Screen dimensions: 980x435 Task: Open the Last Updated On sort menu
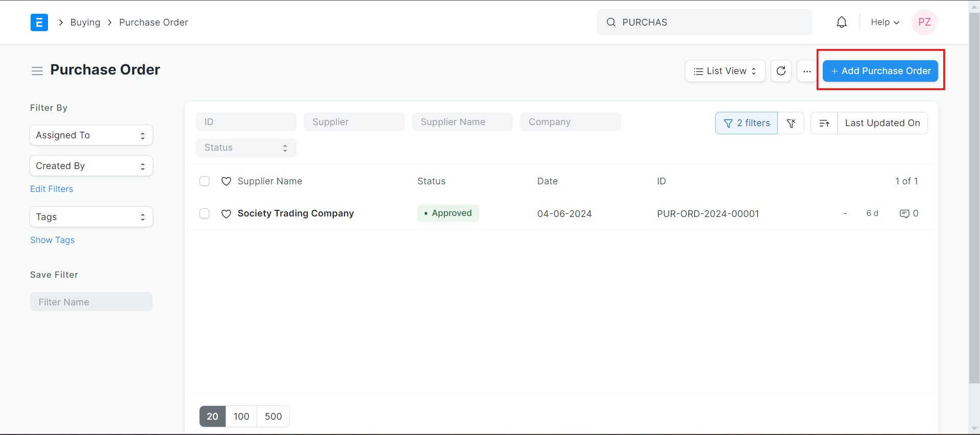point(883,123)
